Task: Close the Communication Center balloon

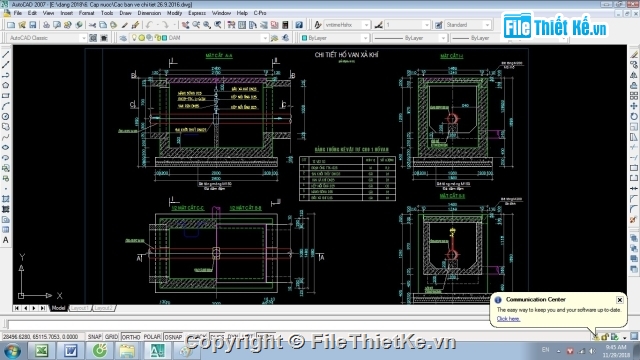Action: click(620, 300)
